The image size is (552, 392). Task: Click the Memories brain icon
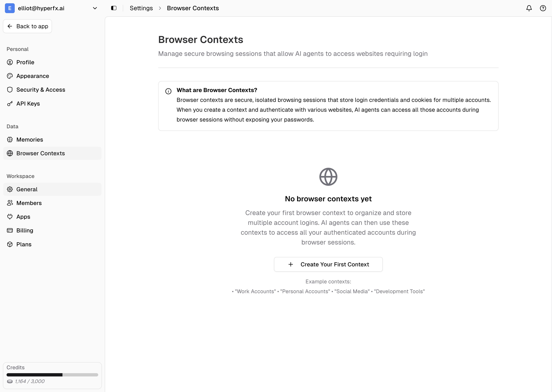[x=10, y=140]
